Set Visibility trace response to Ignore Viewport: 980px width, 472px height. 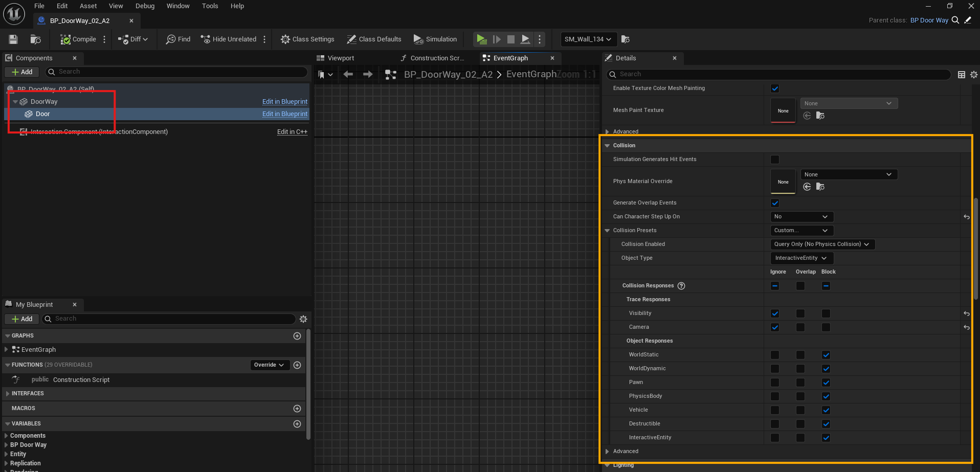775,313
